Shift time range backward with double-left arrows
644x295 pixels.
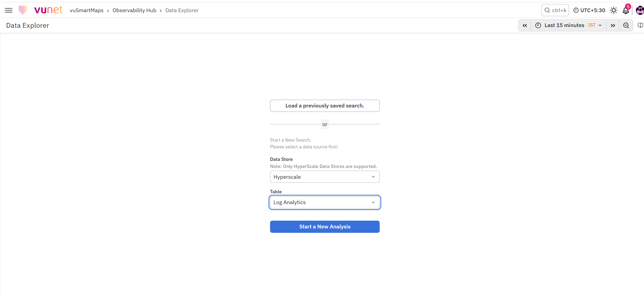point(525,25)
